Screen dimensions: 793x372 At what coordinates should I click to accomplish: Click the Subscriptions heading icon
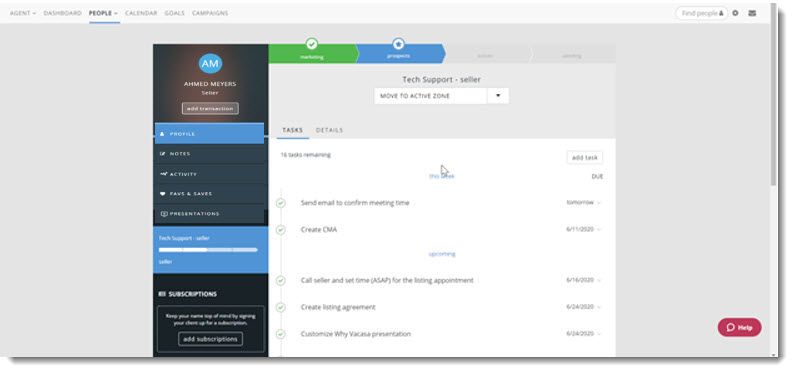click(162, 294)
